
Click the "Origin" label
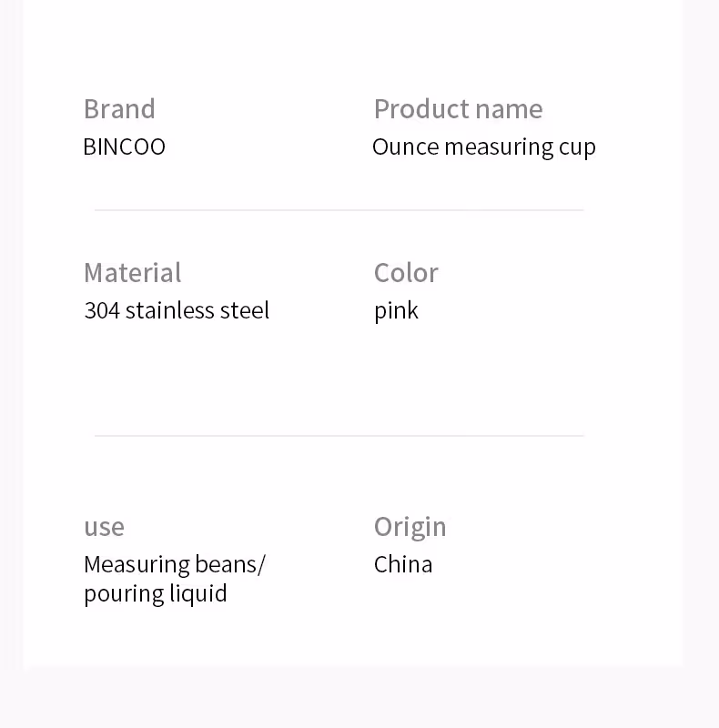pos(410,527)
